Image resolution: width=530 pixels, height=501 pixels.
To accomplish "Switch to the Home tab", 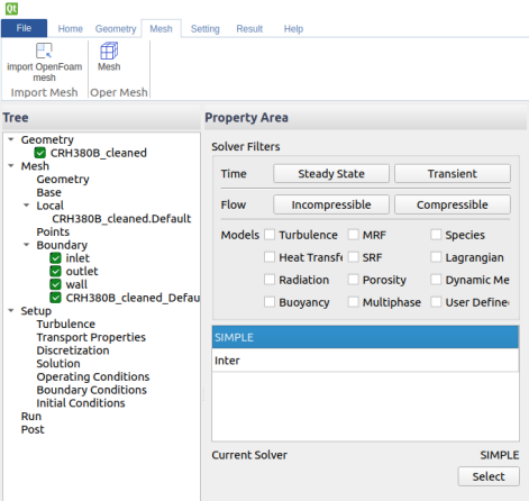I will tap(70, 29).
